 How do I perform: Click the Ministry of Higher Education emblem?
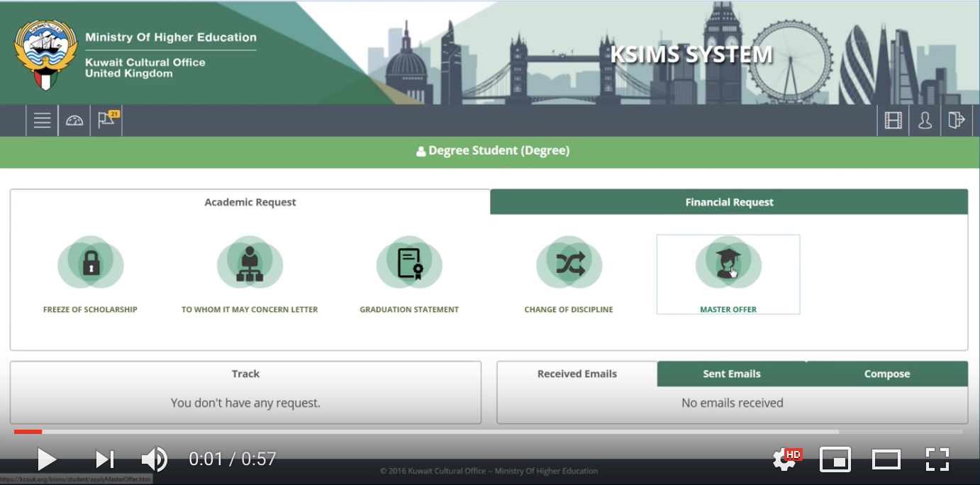(45, 55)
